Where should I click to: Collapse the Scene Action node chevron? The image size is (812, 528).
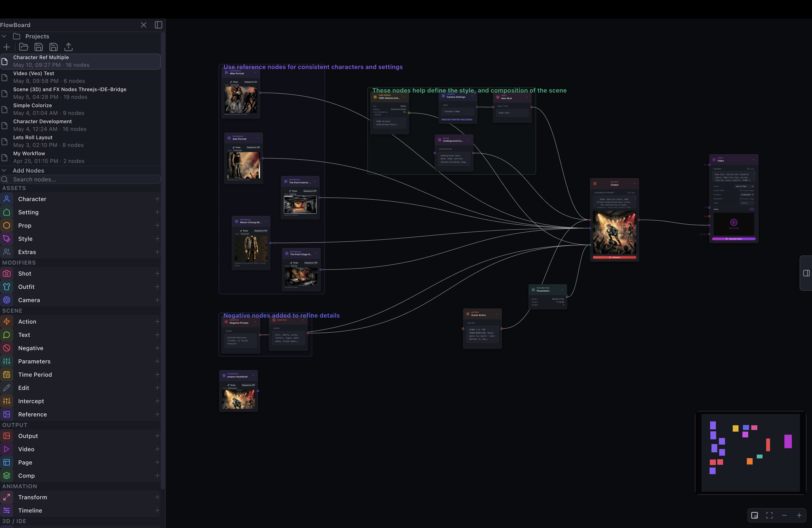(x=497, y=314)
